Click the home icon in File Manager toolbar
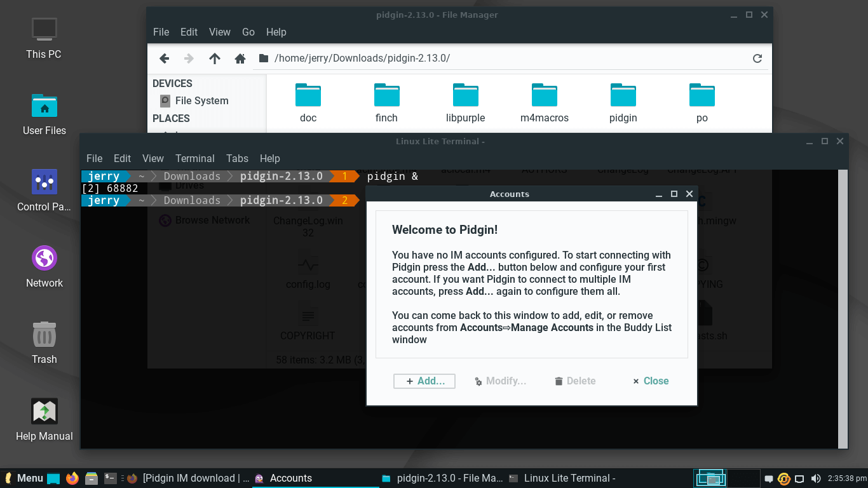Viewport: 868px width, 488px height. [240, 58]
